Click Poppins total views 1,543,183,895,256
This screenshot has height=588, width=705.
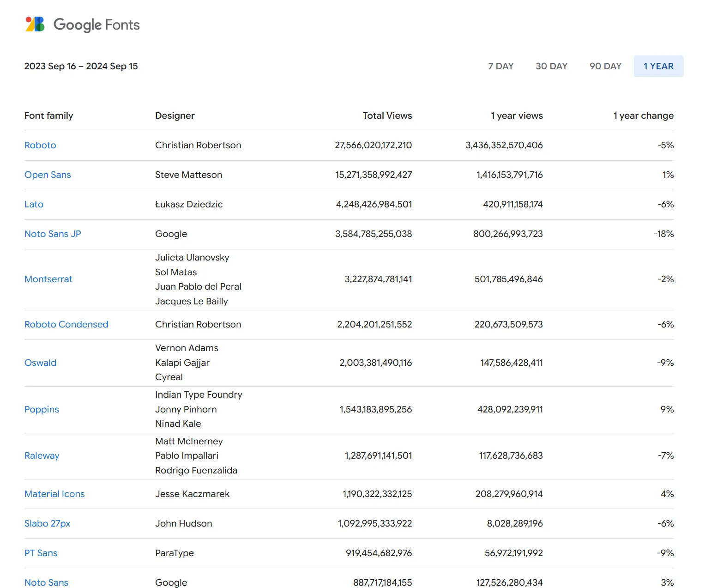[376, 409]
